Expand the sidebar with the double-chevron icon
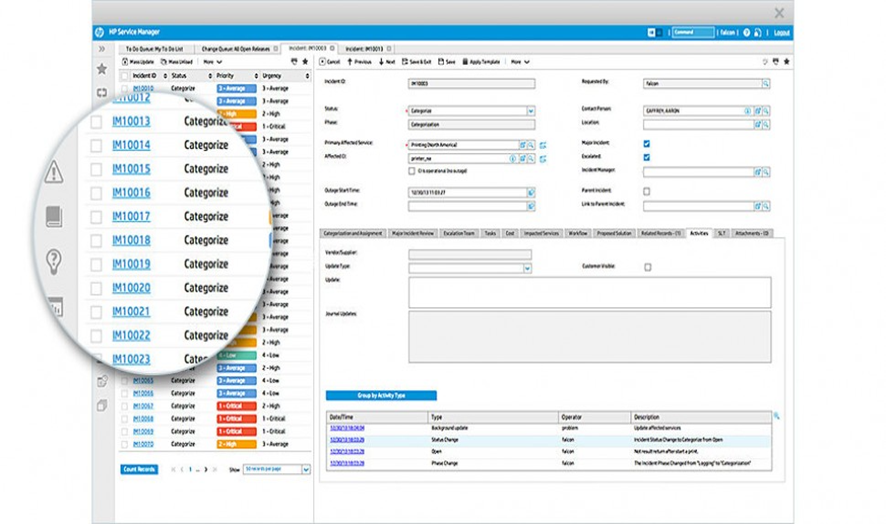The width and height of the screenshot is (886, 524). click(x=102, y=49)
